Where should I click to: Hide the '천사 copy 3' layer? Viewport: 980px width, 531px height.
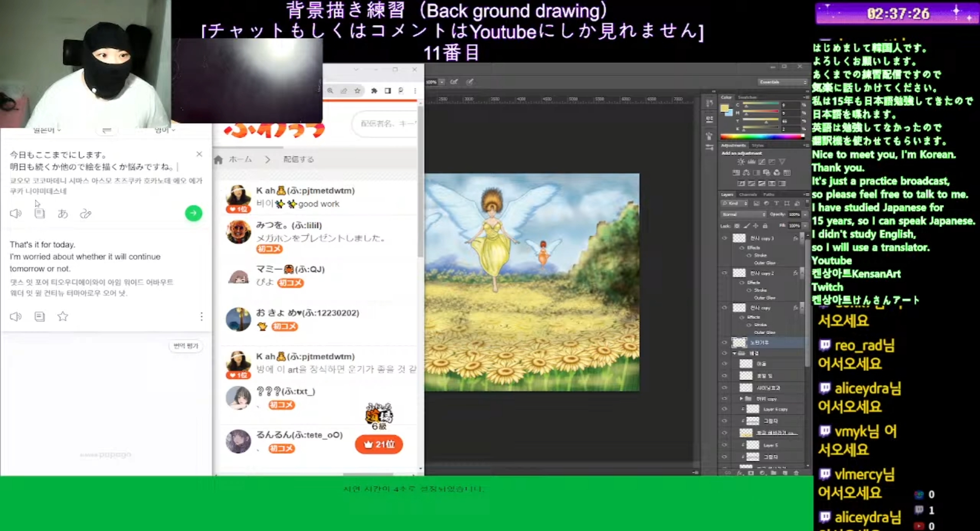click(x=724, y=238)
